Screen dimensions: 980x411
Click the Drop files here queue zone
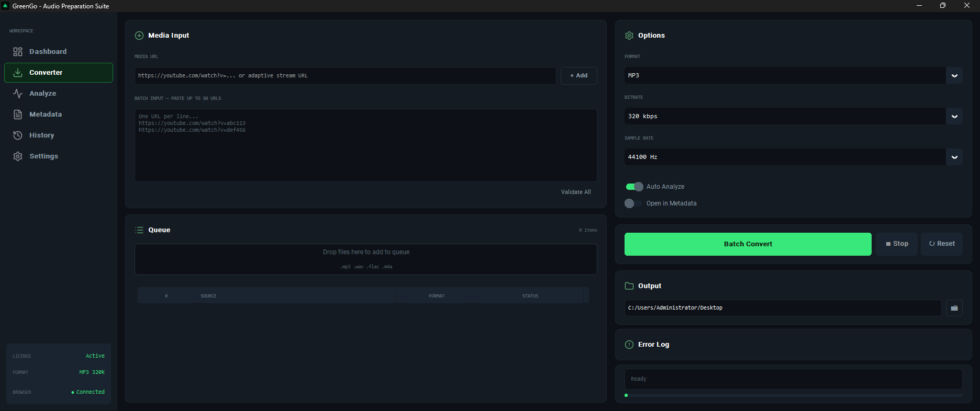tap(366, 259)
